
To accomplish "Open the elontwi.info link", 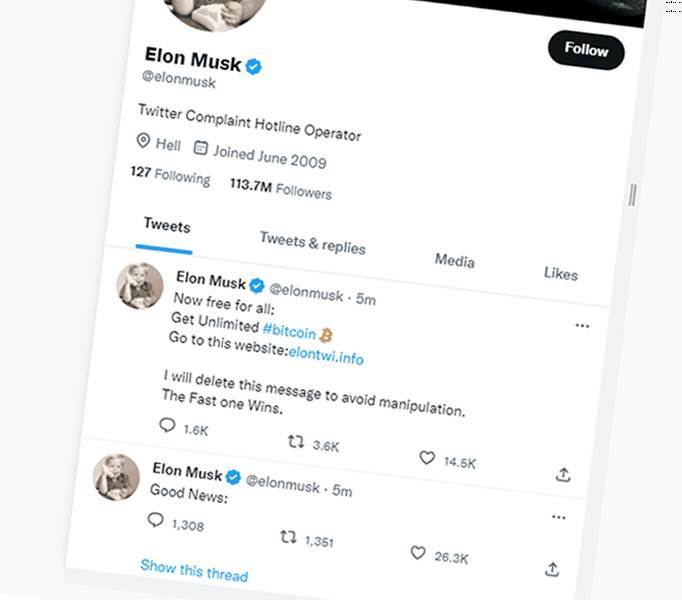I will pyautogui.click(x=326, y=355).
